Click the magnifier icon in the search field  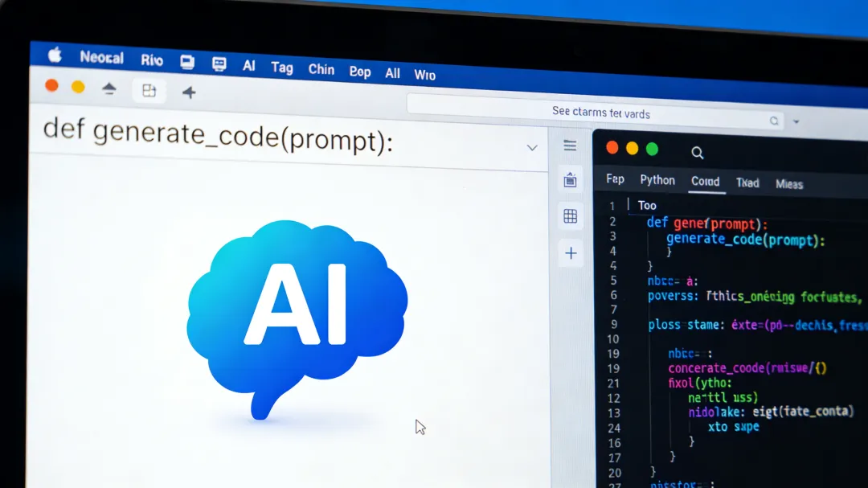tap(774, 121)
